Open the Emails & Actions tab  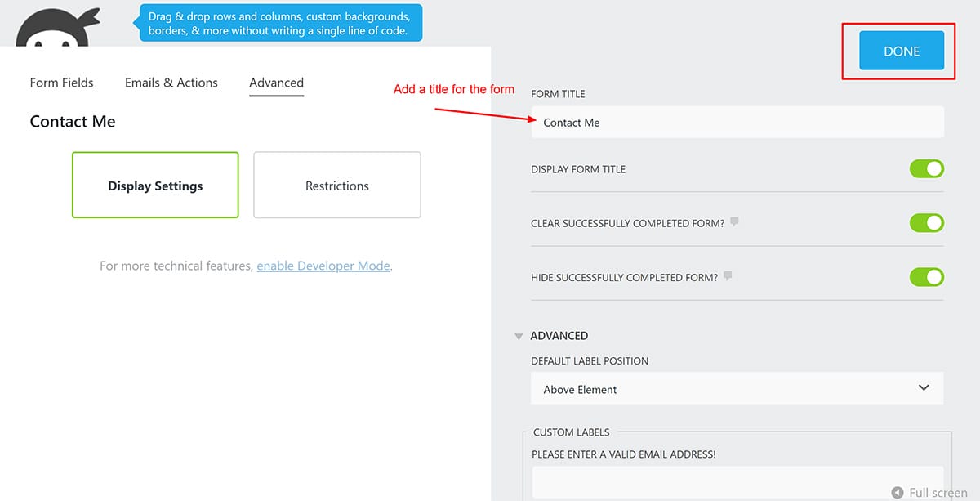pyautogui.click(x=171, y=83)
